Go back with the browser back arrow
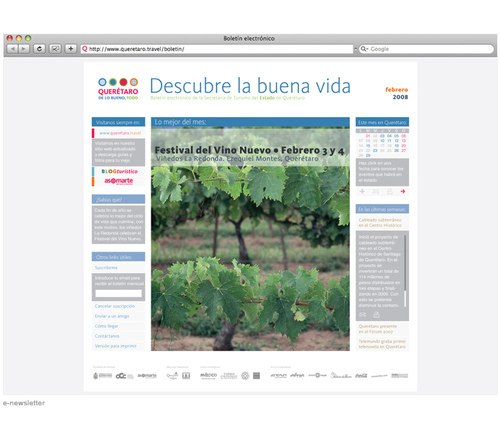Image resolution: width=500 pixels, height=430 pixels. (13, 49)
